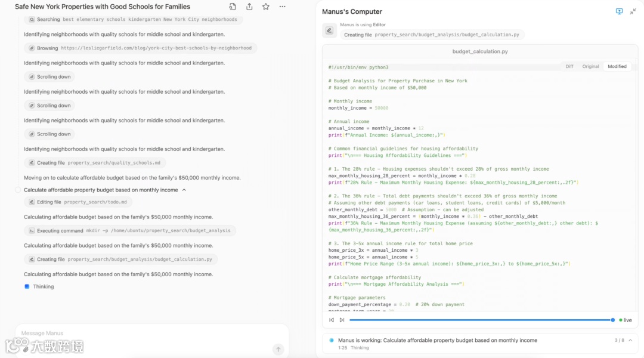The height and width of the screenshot is (358, 644).
Task: Jump to live playback indicator
Action: (x=625, y=320)
